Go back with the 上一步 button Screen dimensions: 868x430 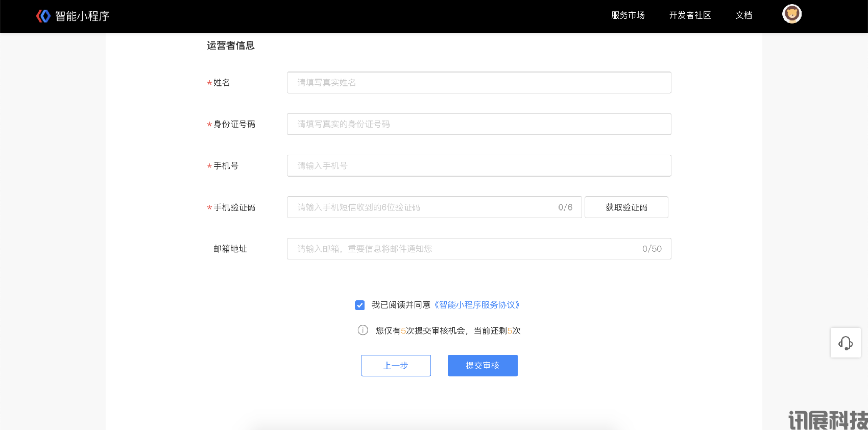[x=396, y=366]
